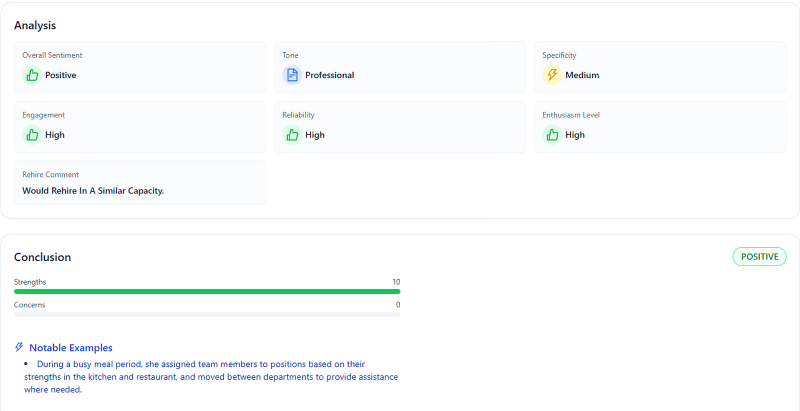The image size is (800, 411).
Task: Click the Strengths count of 10
Action: pos(396,282)
